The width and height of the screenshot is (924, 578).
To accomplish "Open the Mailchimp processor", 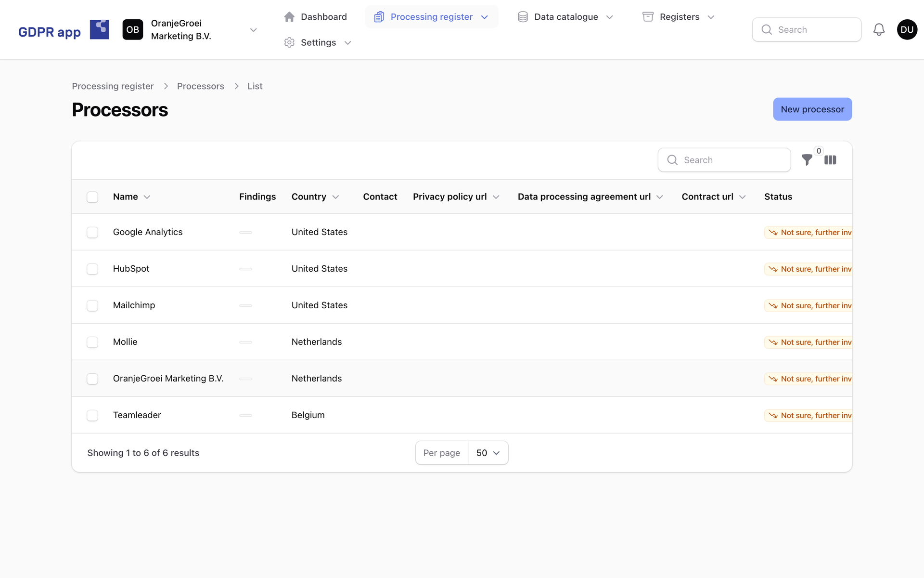I will click(x=134, y=305).
